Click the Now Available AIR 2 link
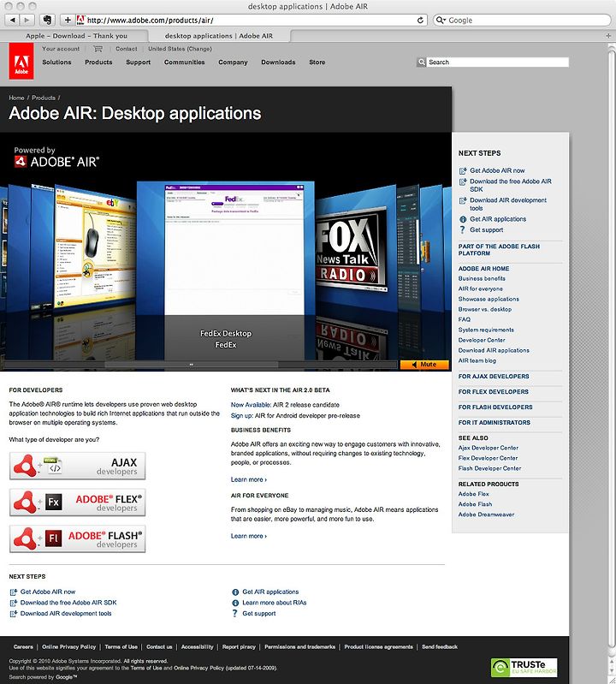The height and width of the screenshot is (684, 616). (x=250, y=405)
